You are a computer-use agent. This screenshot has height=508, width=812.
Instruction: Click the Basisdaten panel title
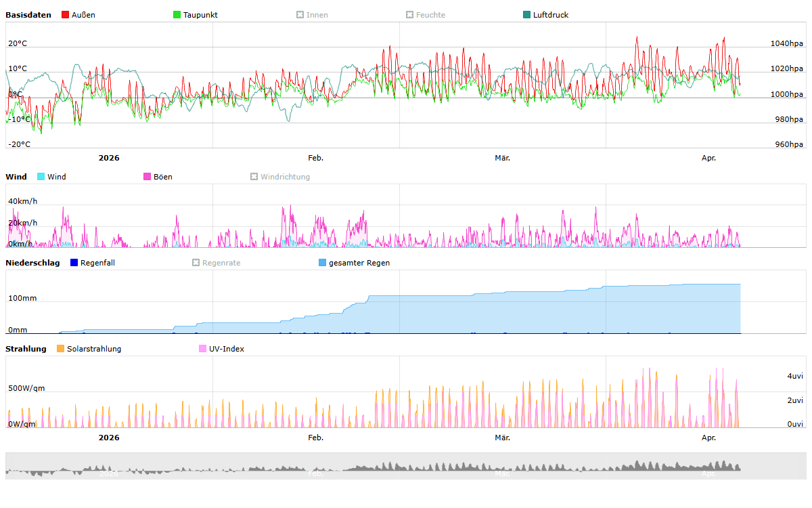[28, 15]
